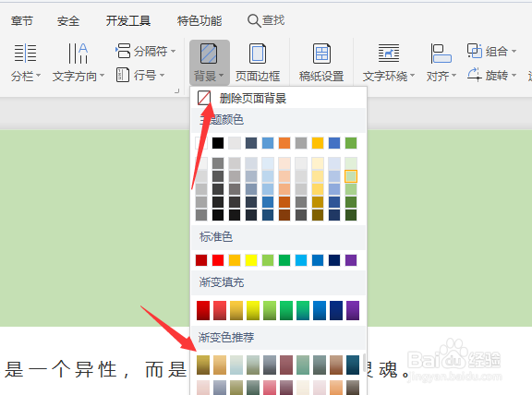Apply navy blue gradient fill swatch

(x=336, y=310)
